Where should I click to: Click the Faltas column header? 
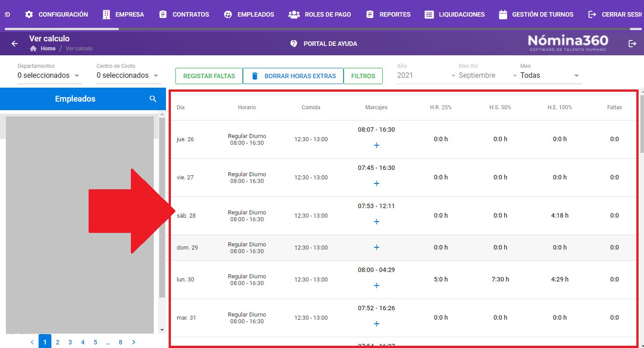(614, 107)
